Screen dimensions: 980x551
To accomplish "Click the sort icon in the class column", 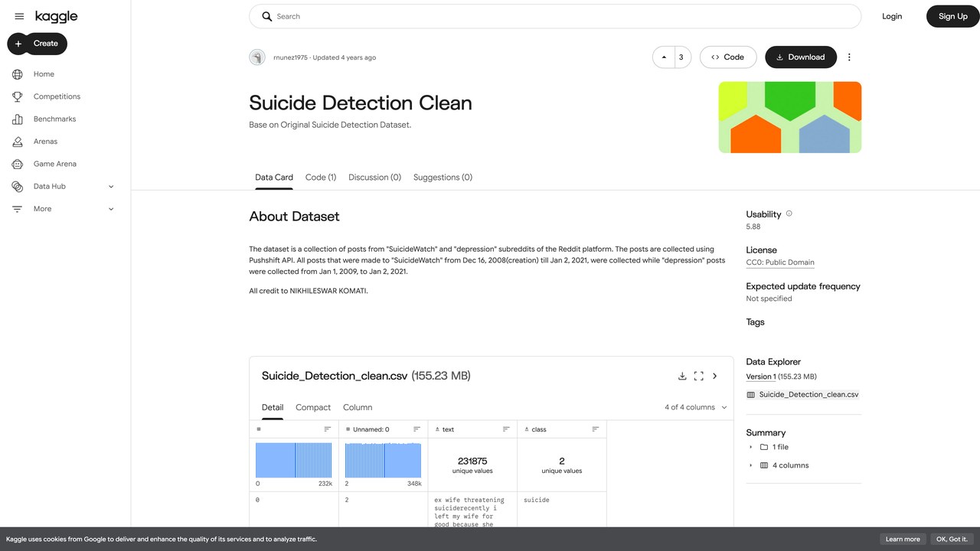I will [x=596, y=429].
